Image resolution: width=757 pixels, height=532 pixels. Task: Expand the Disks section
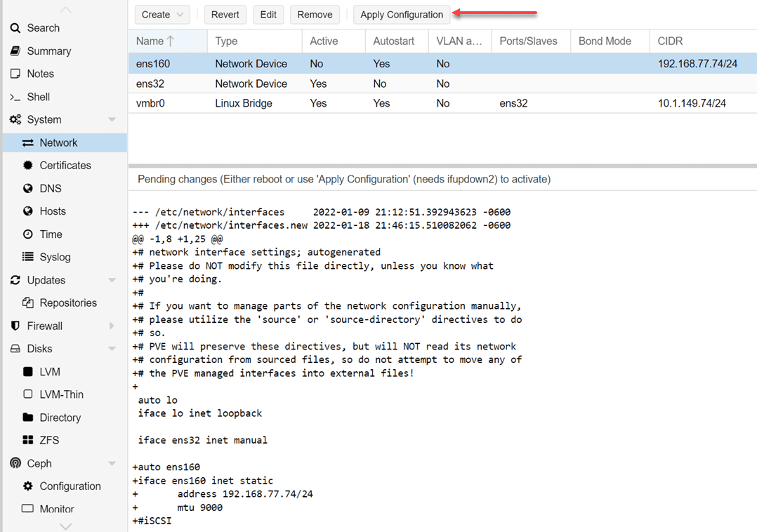pyautogui.click(x=111, y=348)
